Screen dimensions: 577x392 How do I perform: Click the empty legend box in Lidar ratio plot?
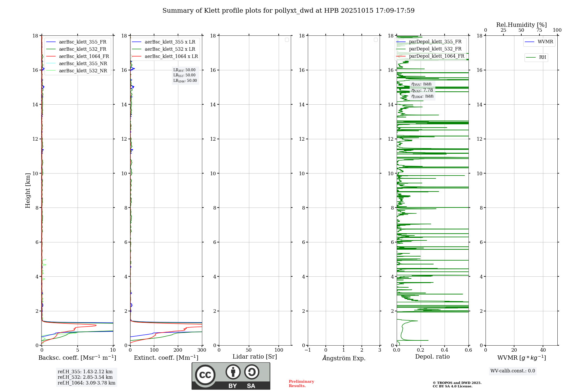(x=287, y=40)
